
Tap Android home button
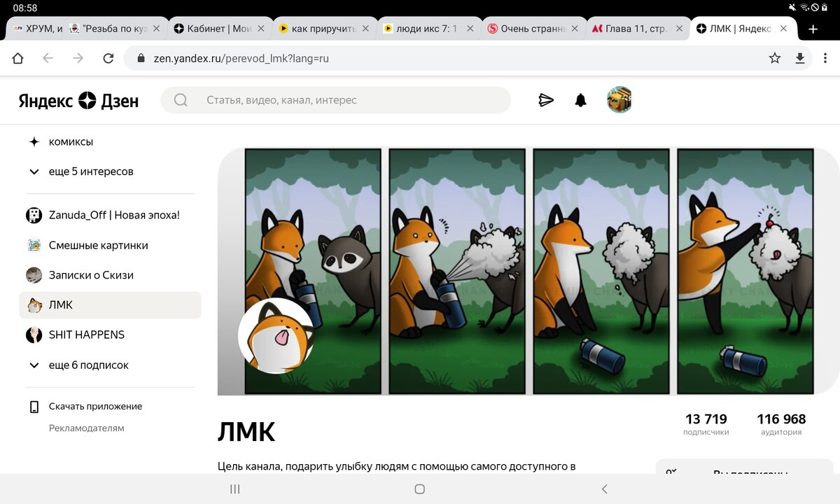pos(419,489)
